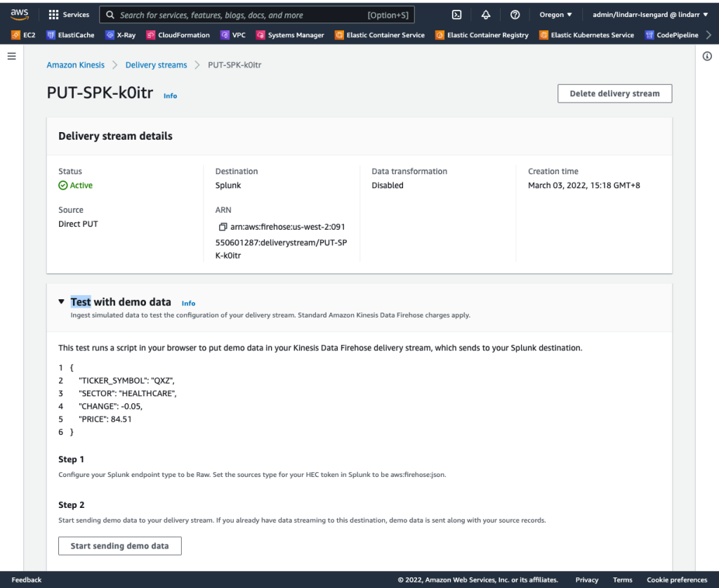719x588 pixels.
Task: Click the Splunk destination value
Action: (x=228, y=185)
